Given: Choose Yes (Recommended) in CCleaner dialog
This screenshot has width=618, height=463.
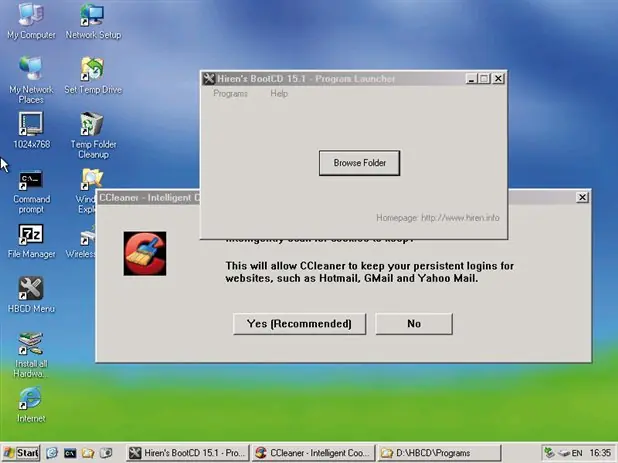Looking at the screenshot, I should tap(299, 324).
